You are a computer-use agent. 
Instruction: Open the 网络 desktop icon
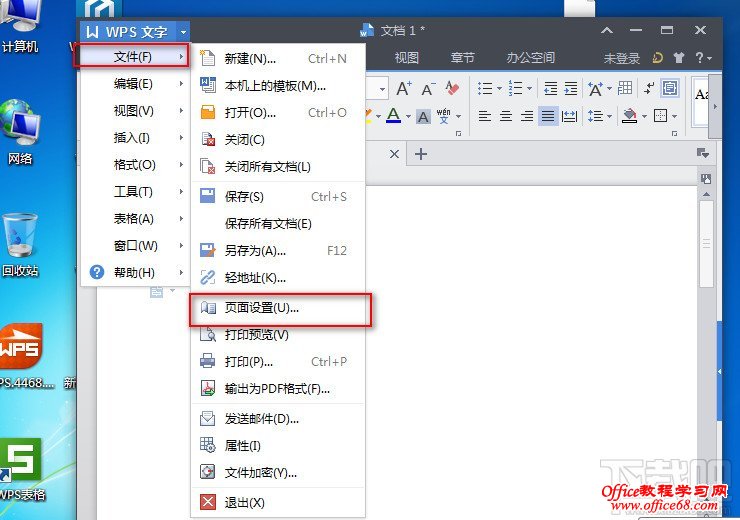20,132
